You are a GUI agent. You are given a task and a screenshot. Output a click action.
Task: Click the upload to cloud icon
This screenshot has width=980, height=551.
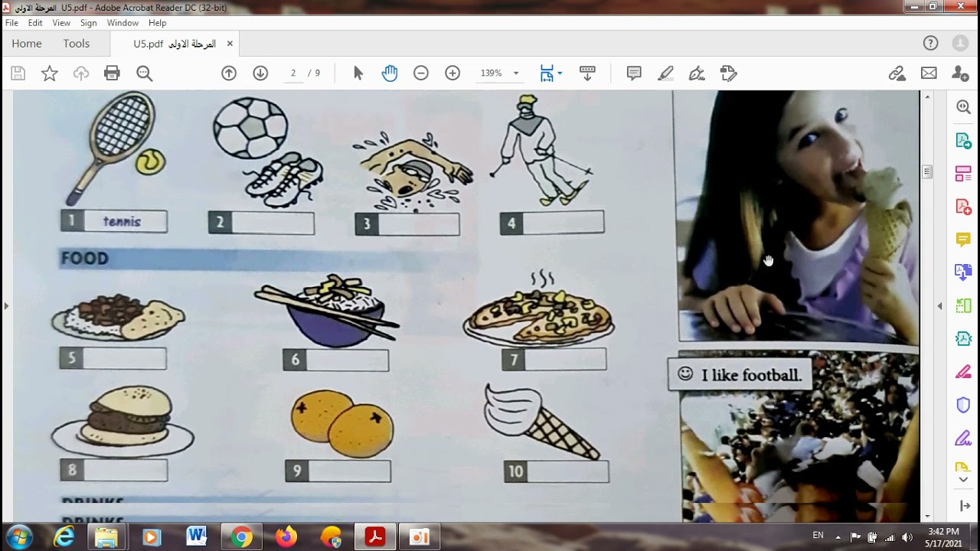pos(81,73)
